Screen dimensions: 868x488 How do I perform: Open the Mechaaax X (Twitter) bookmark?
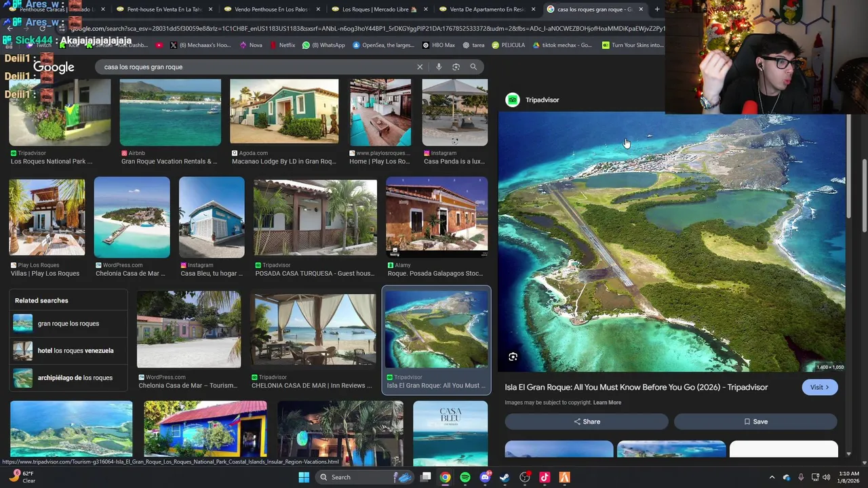[200, 45]
